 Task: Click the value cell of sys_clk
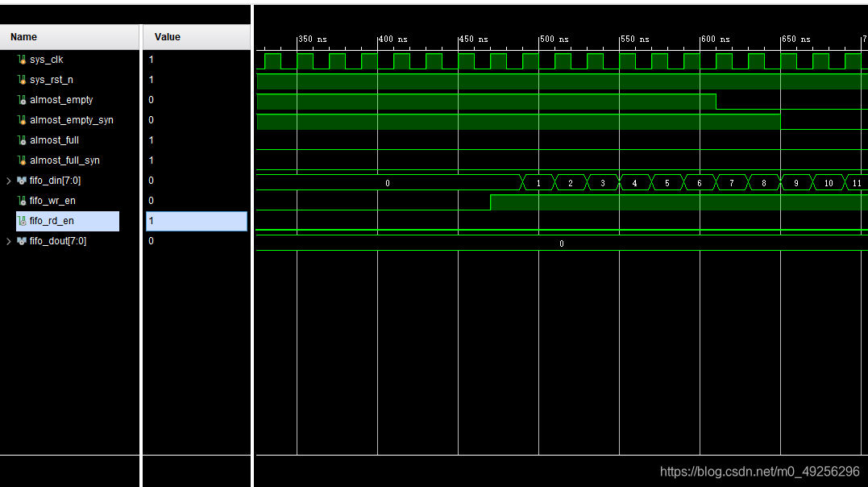(x=197, y=60)
